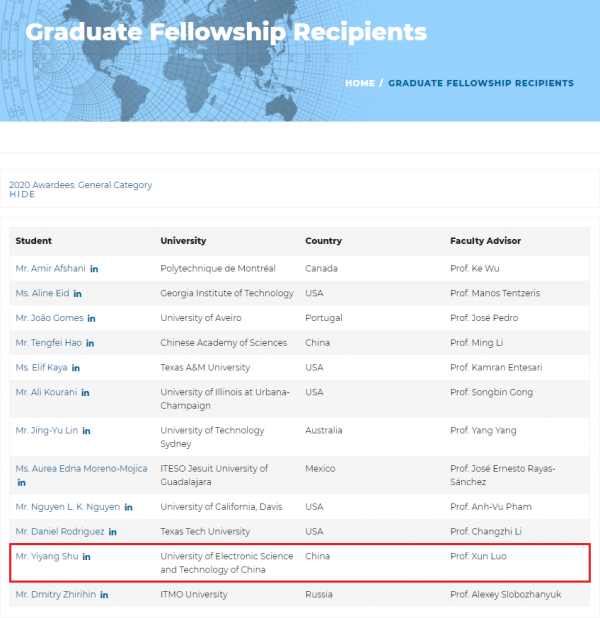Viewport: 600px width, 618px height.
Task: Open Daniel Rodriguez's LinkedIn icon
Action: tap(113, 532)
